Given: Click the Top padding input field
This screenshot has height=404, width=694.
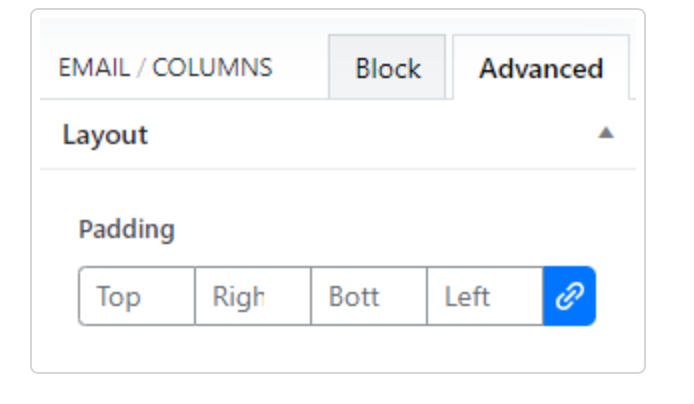Looking at the screenshot, I should [x=137, y=296].
